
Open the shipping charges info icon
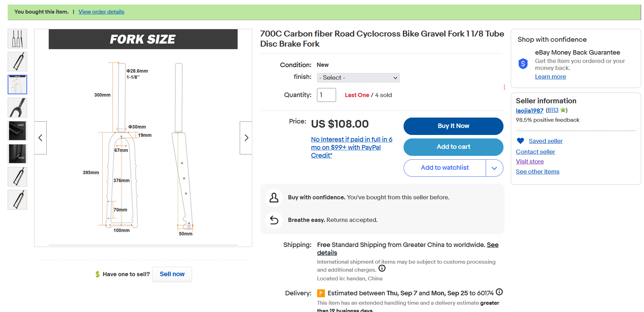pos(382,268)
